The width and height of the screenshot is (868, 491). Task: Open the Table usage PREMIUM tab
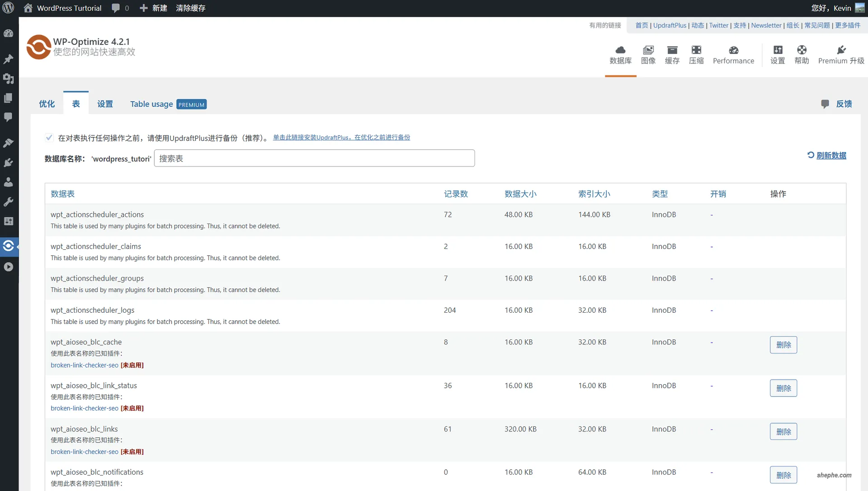pyautogui.click(x=151, y=104)
